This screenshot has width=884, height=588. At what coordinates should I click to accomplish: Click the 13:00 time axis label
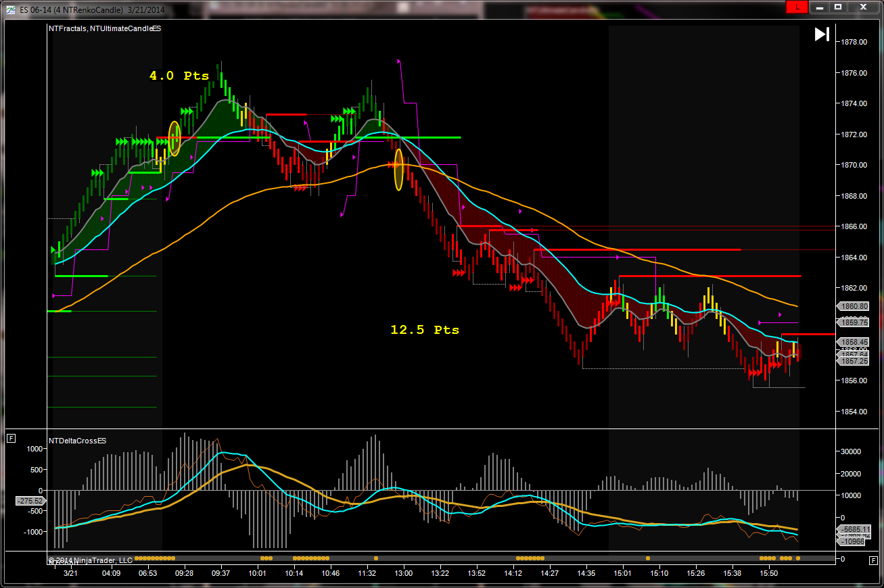click(x=404, y=573)
